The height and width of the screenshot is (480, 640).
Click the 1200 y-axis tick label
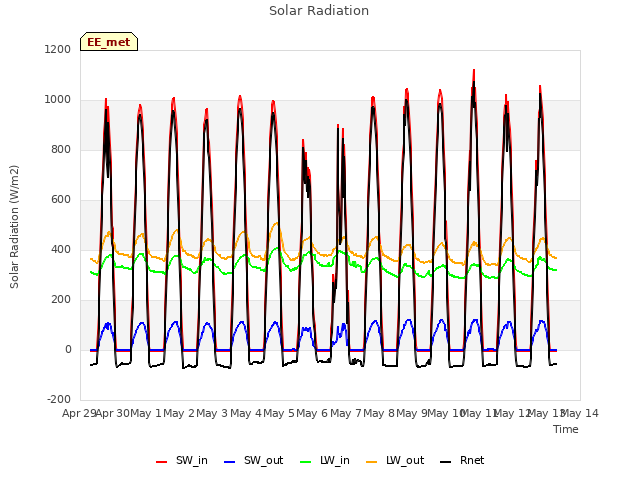coord(58,49)
